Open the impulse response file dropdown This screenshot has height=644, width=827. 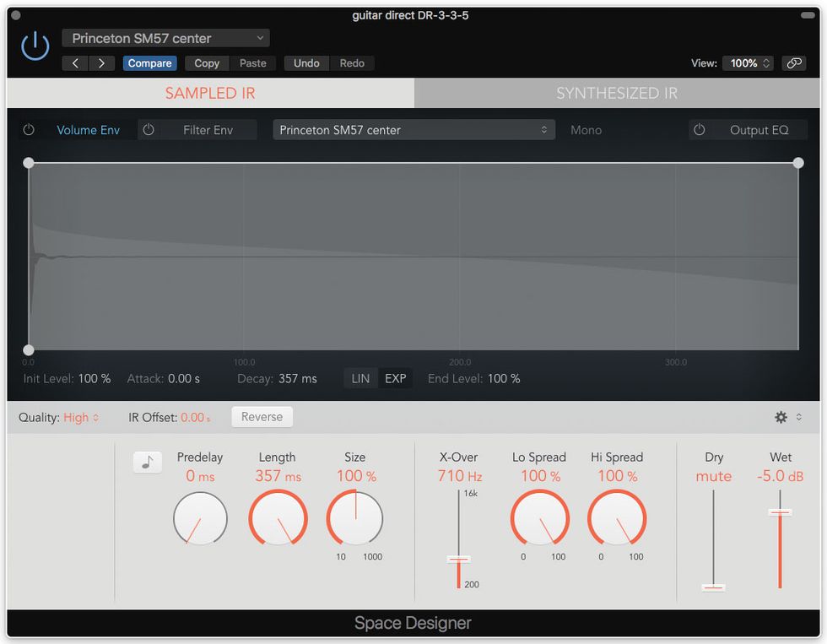pos(413,130)
